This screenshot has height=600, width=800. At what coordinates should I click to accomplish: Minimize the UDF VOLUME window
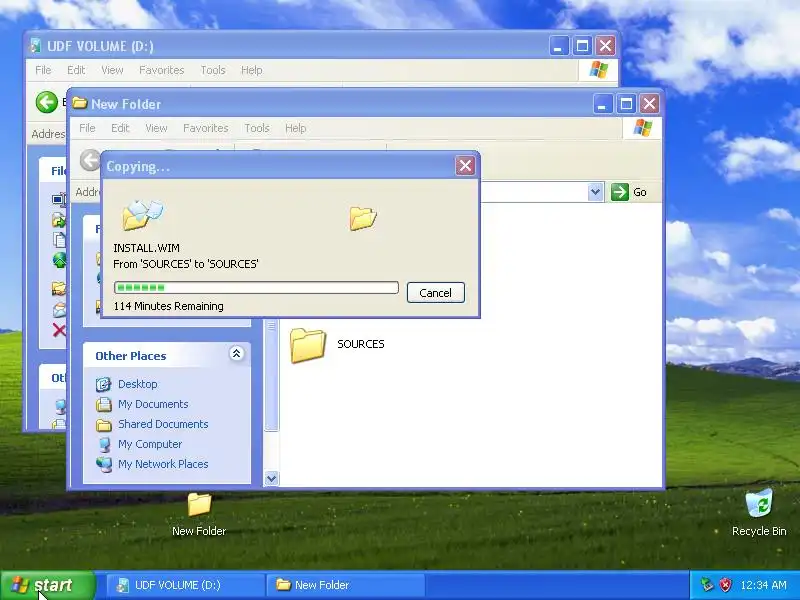(559, 46)
